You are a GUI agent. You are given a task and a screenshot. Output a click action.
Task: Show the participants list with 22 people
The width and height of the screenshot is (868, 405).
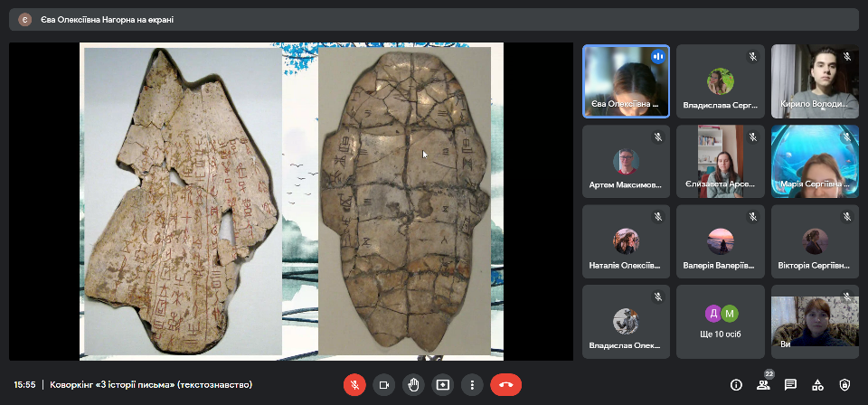763,384
